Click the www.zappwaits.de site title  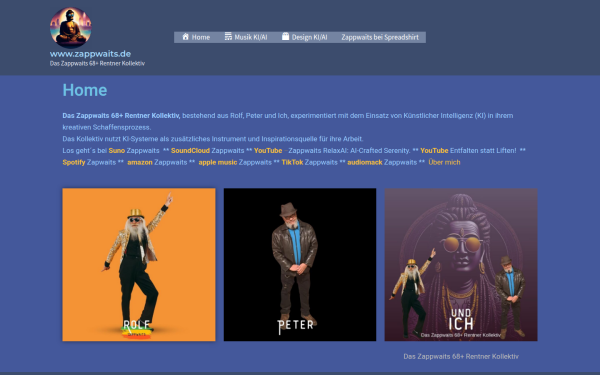click(x=90, y=54)
